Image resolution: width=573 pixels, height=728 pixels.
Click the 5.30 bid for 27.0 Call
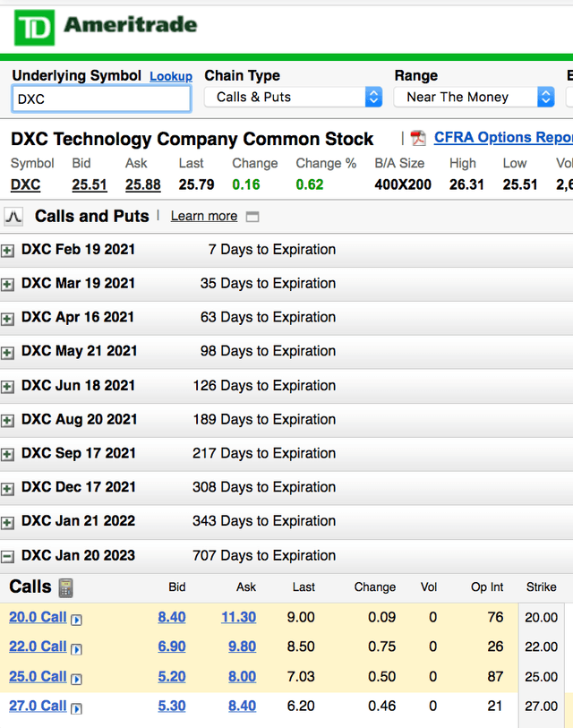point(172,706)
